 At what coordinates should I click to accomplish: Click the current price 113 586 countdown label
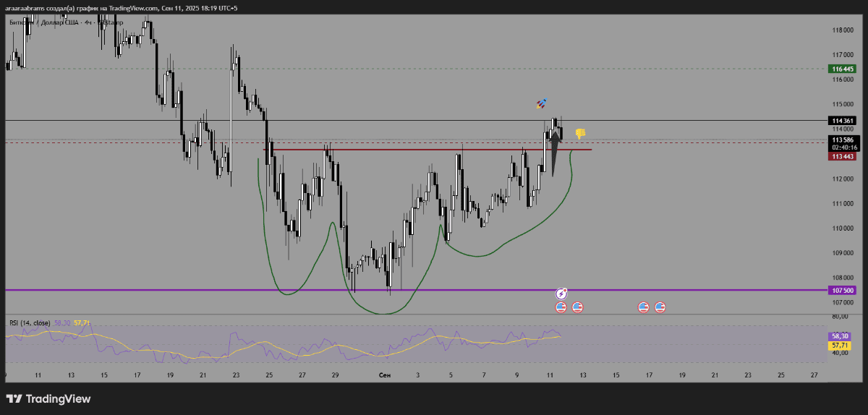tap(843, 142)
